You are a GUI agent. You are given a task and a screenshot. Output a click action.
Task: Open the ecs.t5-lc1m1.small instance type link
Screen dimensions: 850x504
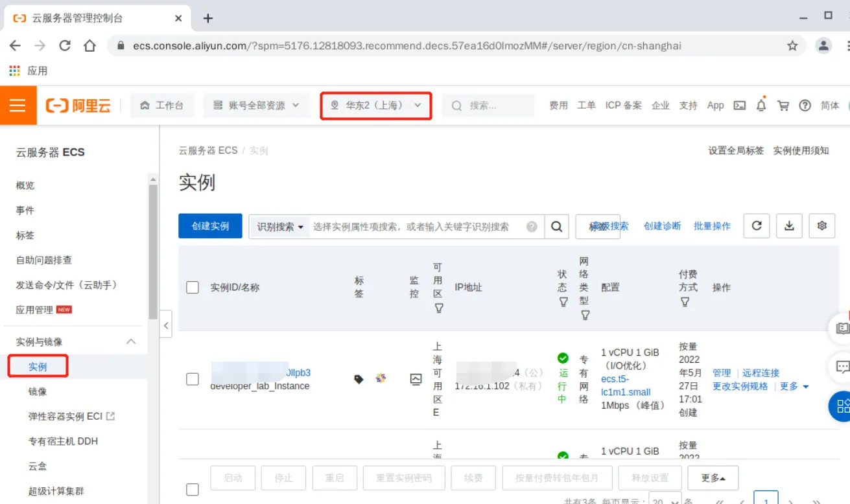[626, 385]
